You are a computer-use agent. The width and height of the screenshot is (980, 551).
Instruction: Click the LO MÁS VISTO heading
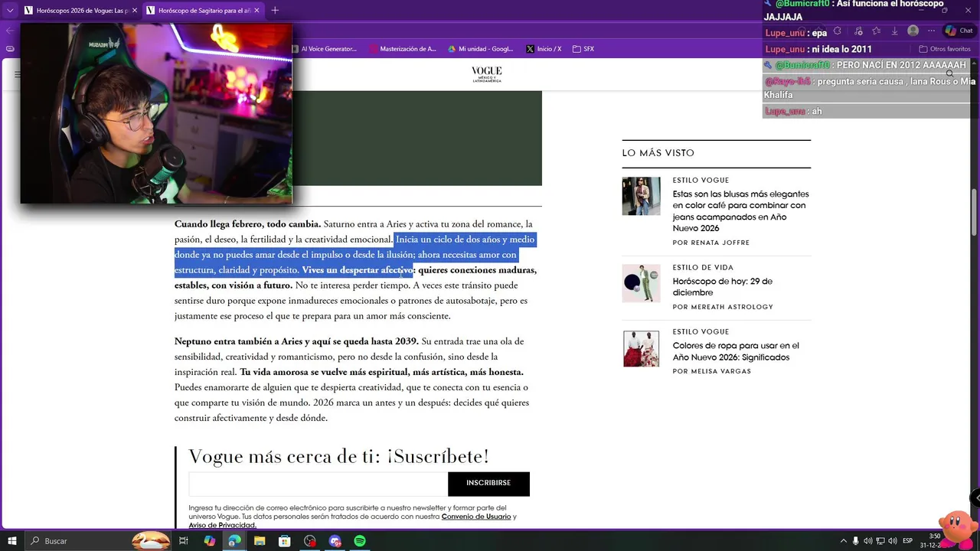click(658, 153)
